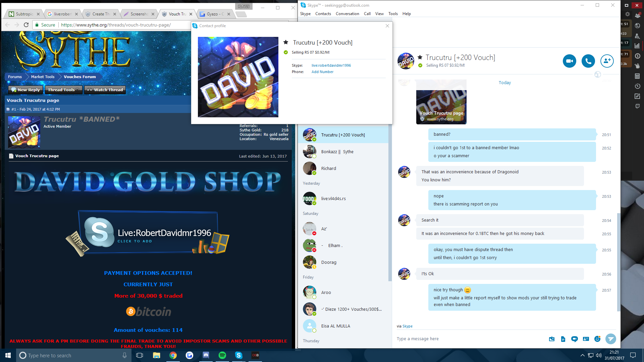Click the send video message icon

click(x=574, y=339)
